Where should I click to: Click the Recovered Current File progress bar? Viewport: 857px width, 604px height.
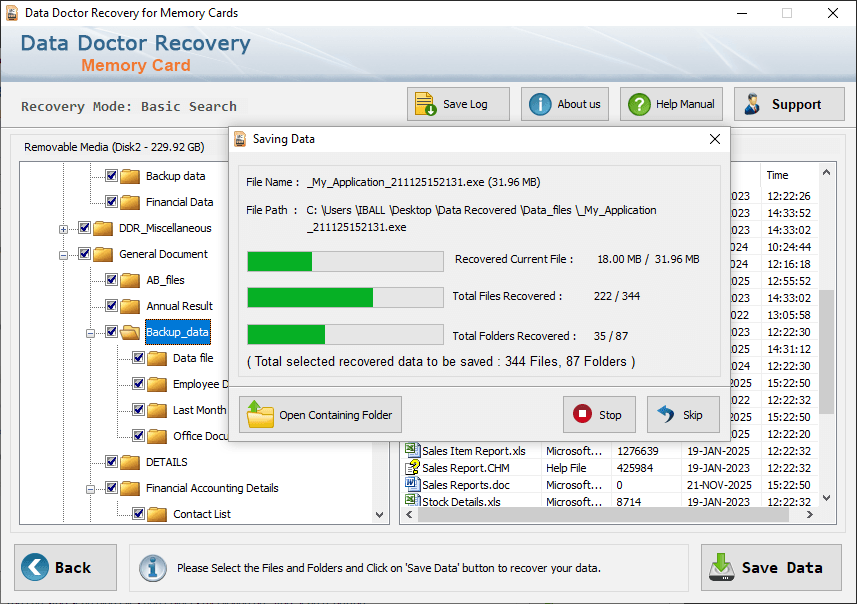pyautogui.click(x=345, y=261)
